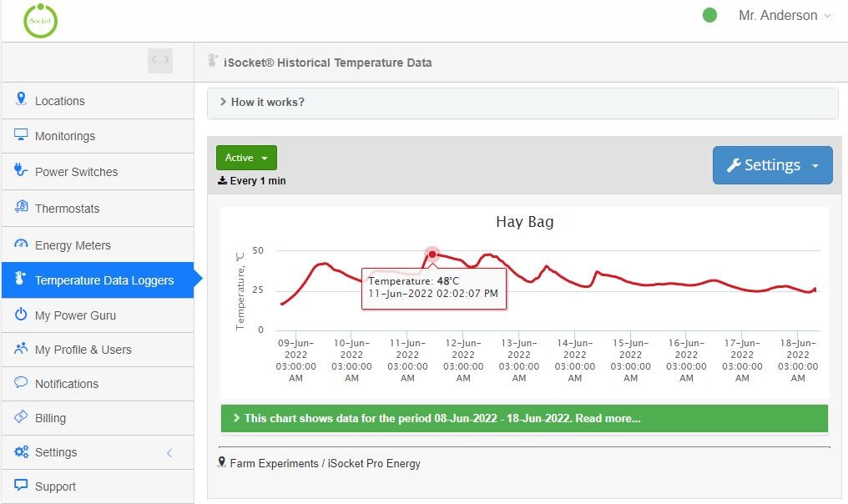Click the Power Switches plug icon
848x504 pixels.
click(21, 169)
